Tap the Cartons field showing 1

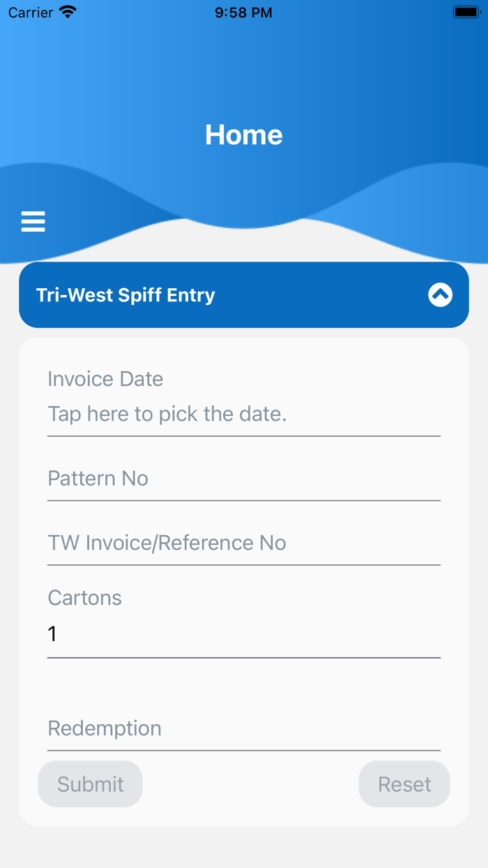[x=243, y=635]
